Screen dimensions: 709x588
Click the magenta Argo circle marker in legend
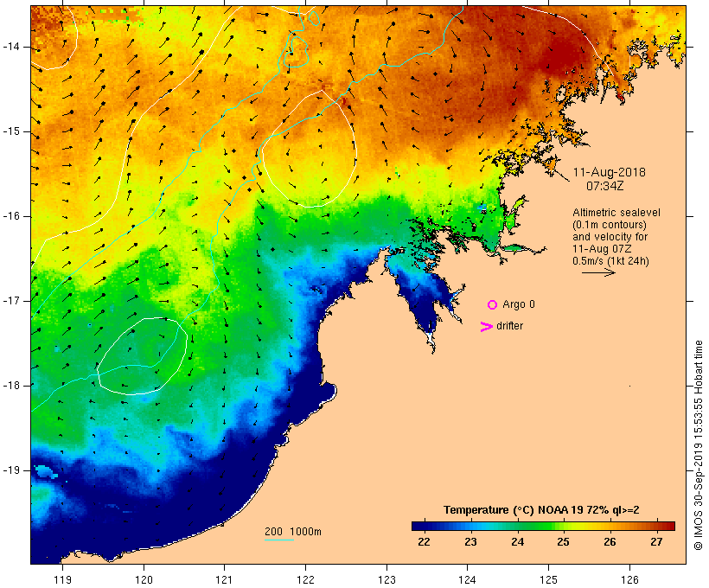pyautogui.click(x=493, y=305)
